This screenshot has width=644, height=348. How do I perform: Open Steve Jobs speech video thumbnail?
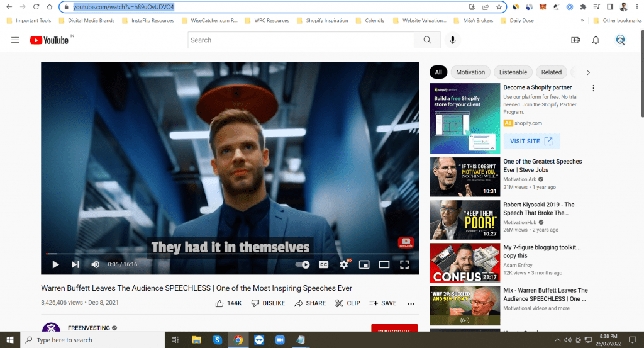coord(465,177)
